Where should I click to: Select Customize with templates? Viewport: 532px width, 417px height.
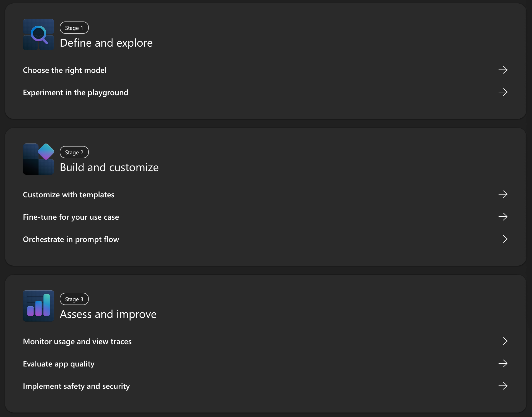point(69,195)
